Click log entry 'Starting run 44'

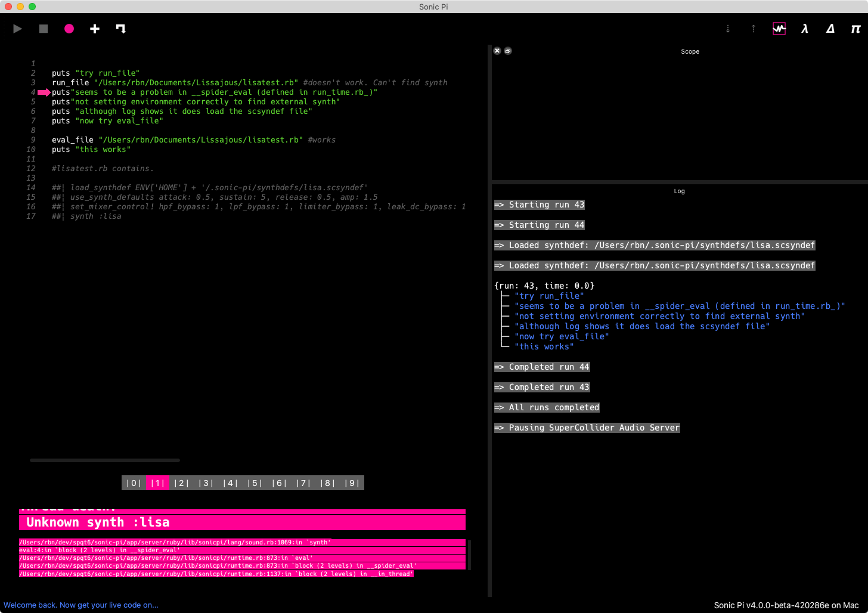[540, 225]
